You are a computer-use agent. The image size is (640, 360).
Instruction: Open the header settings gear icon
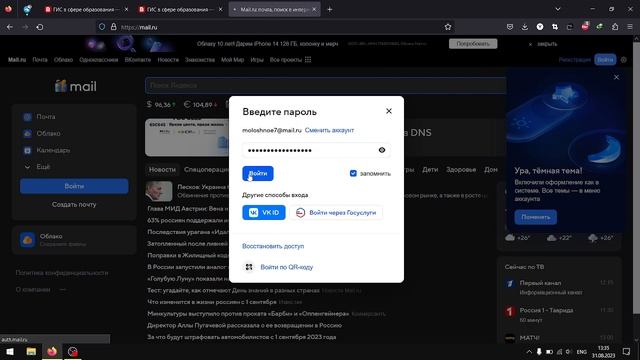(624, 60)
